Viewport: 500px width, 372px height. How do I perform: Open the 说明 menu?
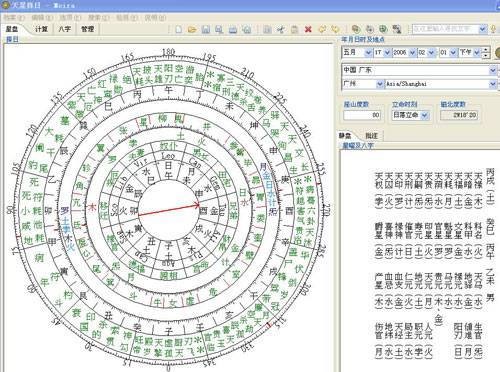coord(155,17)
